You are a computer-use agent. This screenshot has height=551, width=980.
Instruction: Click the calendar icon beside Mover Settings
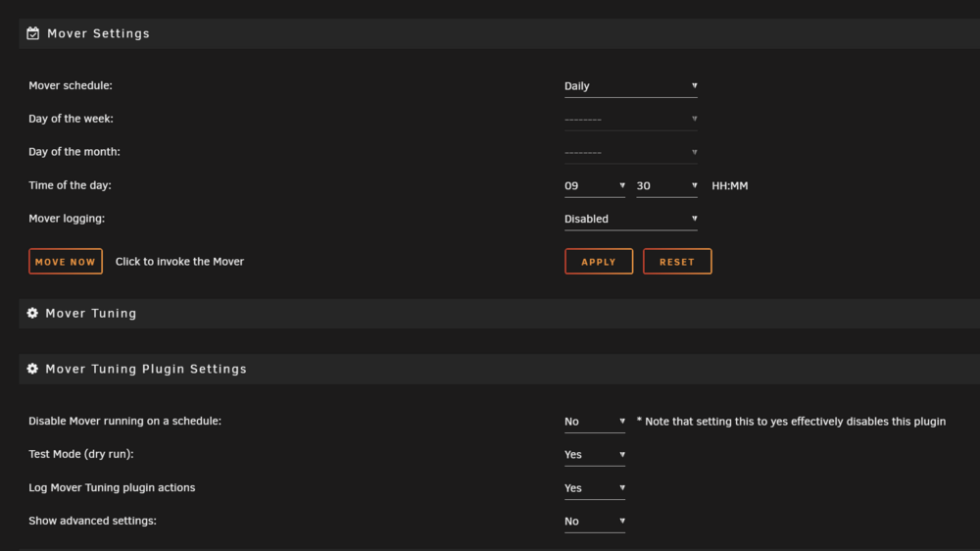[33, 33]
